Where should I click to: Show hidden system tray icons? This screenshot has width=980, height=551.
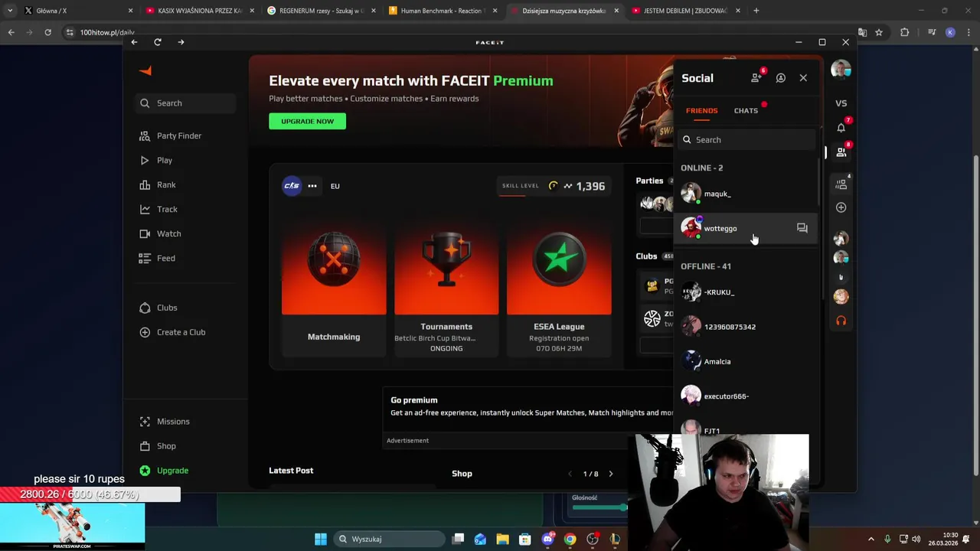(x=871, y=539)
